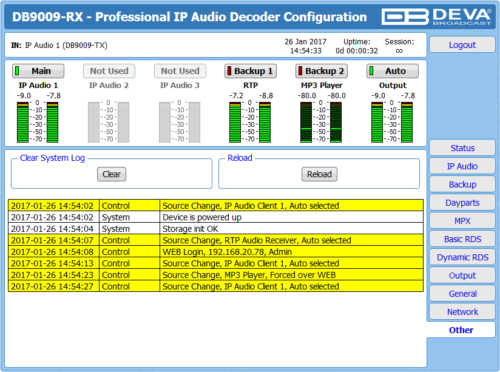Image resolution: width=500 pixels, height=372 pixels.
Task: Open the Network settings page
Action: (x=462, y=312)
